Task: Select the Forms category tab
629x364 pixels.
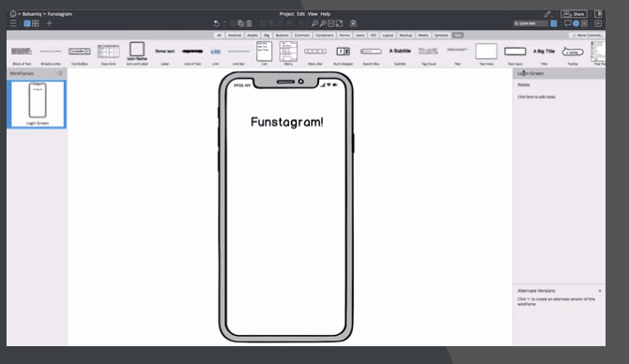Action: pos(345,36)
